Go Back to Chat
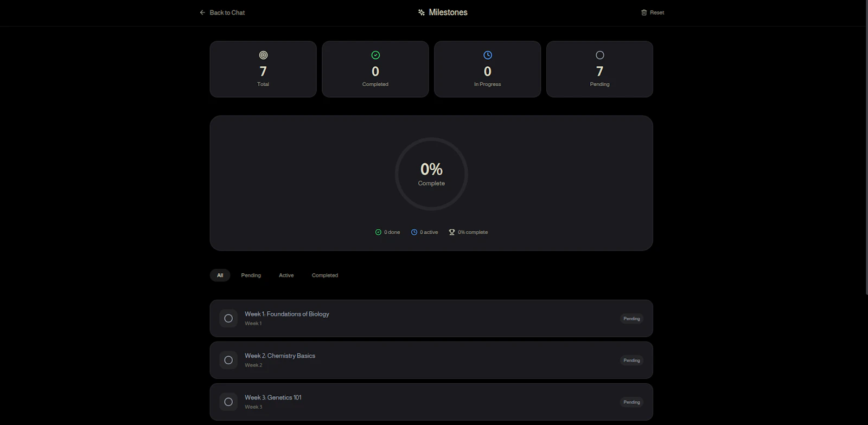This screenshot has width=868, height=425. click(222, 12)
